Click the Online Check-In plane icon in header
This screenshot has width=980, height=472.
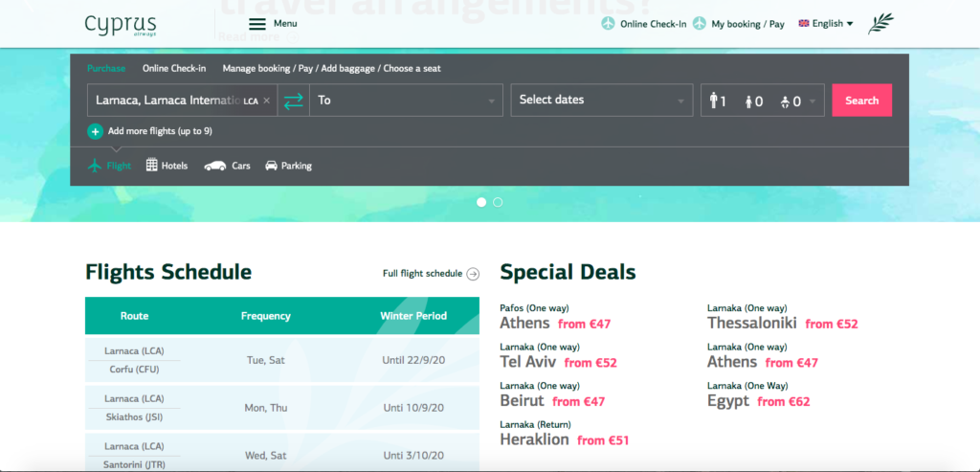point(608,24)
